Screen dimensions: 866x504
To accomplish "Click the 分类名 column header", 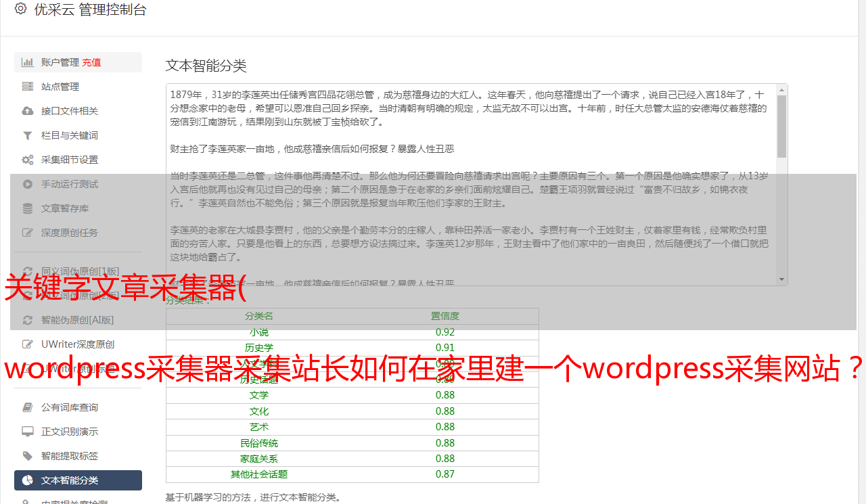I will (x=259, y=316).
